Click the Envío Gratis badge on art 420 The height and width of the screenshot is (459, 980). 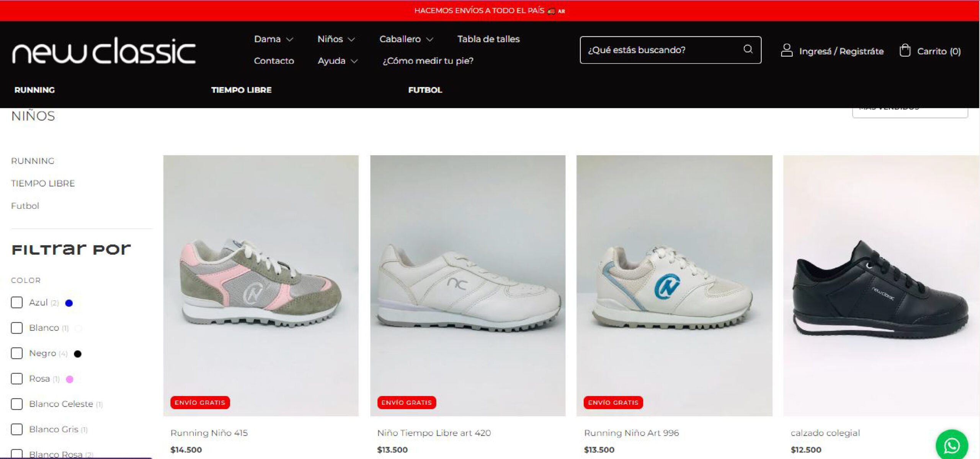[x=407, y=402]
